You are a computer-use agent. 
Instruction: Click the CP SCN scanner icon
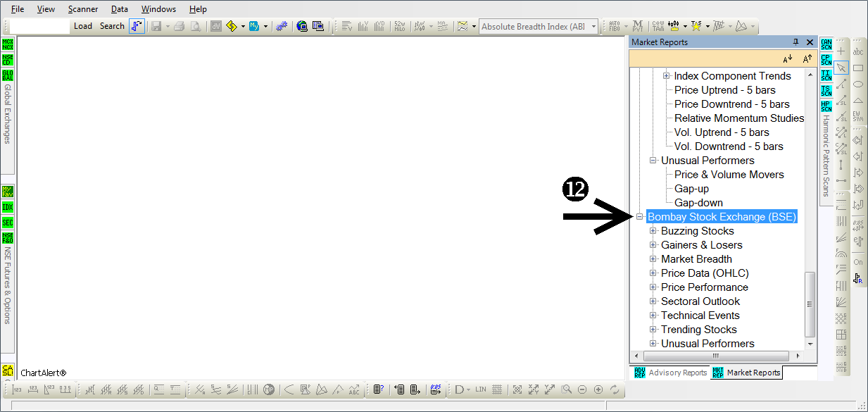tap(826, 60)
